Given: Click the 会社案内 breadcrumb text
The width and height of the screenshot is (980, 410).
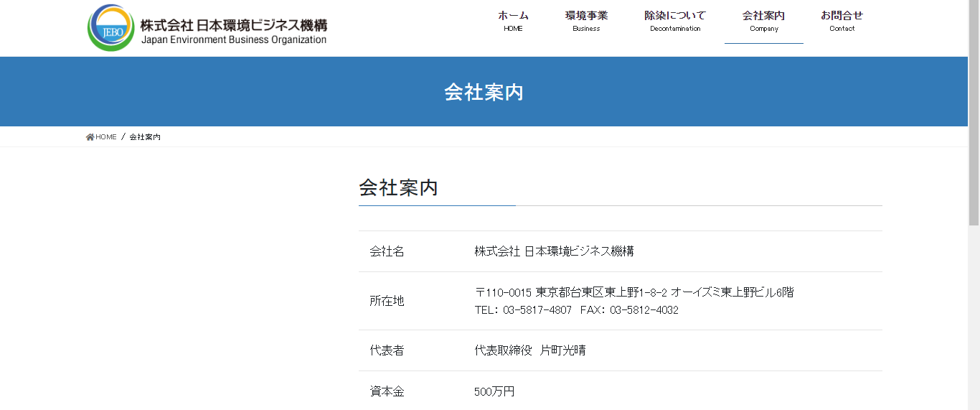Looking at the screenshot, I should 145,137.
